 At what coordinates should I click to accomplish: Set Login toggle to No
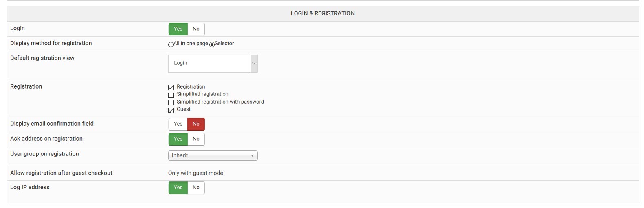pyautogui.click(x=196, y=29)
